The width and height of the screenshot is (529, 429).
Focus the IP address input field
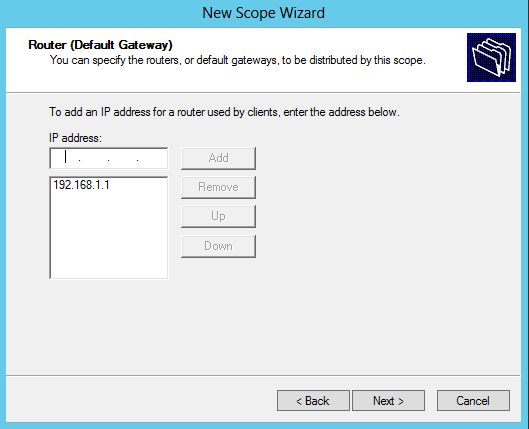point(109,158)
